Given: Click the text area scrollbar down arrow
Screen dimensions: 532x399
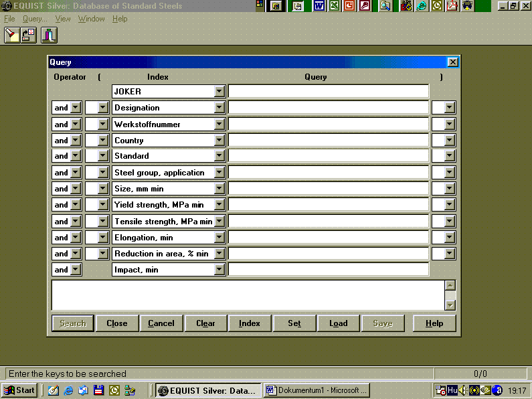Looking at the screenshot, I should (x=450, y=305).
